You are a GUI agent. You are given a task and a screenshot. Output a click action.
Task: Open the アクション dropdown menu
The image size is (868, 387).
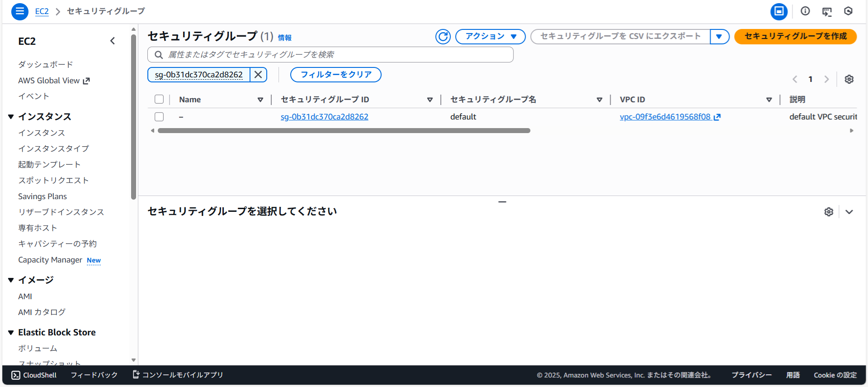pyautogui.click(x=490, y=37)
